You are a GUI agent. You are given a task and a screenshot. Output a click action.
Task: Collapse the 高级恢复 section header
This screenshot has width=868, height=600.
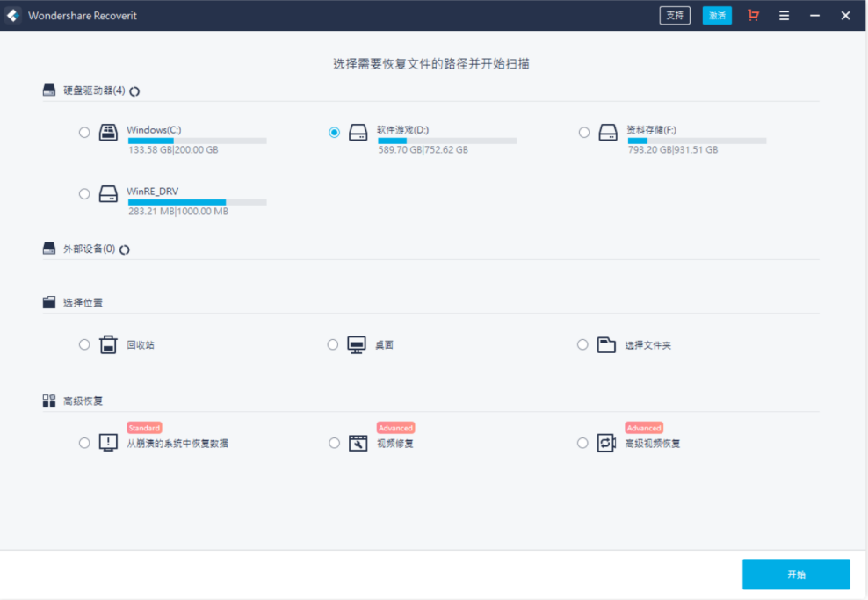coord(80,400)
